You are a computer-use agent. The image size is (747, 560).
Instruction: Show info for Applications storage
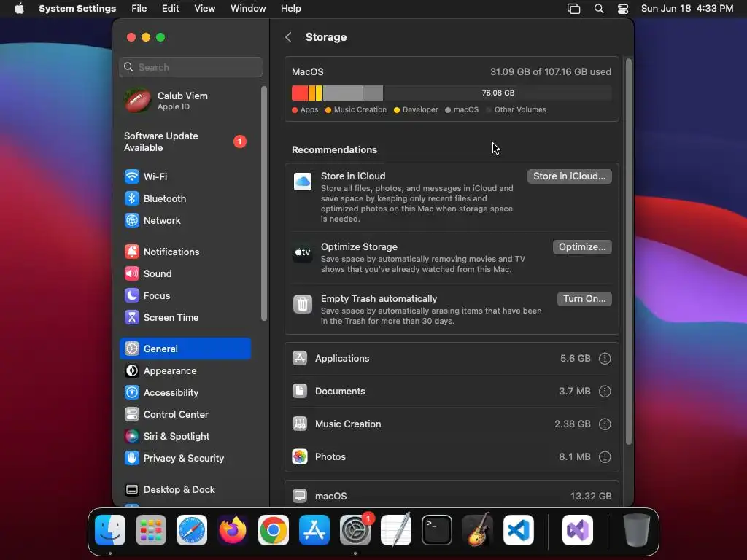tap(605, 359)
